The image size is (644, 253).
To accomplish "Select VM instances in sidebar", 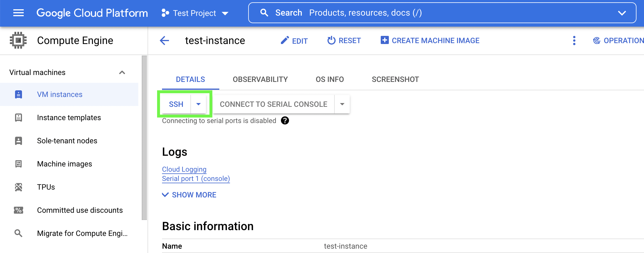I will click(69, 94).
